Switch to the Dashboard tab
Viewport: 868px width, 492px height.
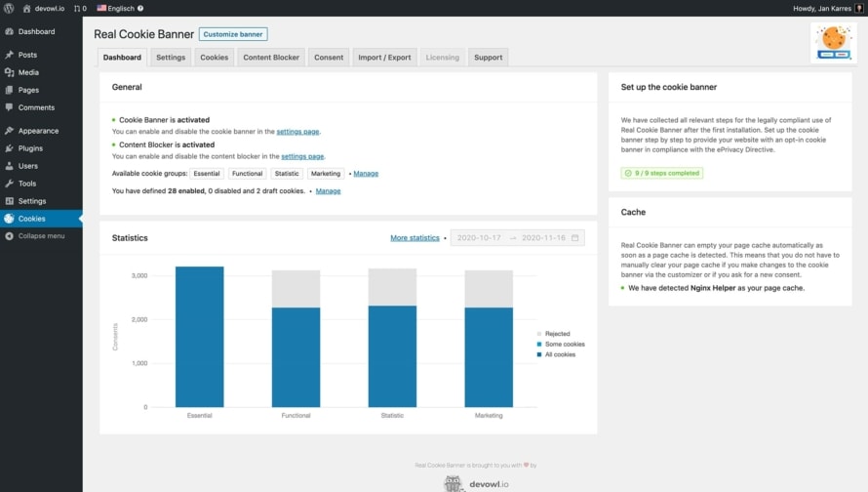[x=122, y=58]
